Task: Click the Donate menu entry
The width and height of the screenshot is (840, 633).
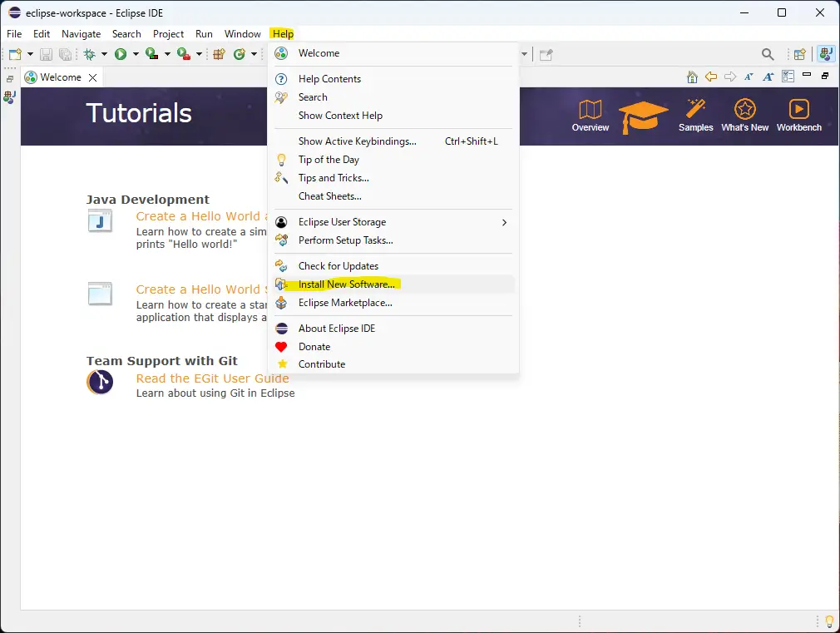Action: [x=393, y=347]
